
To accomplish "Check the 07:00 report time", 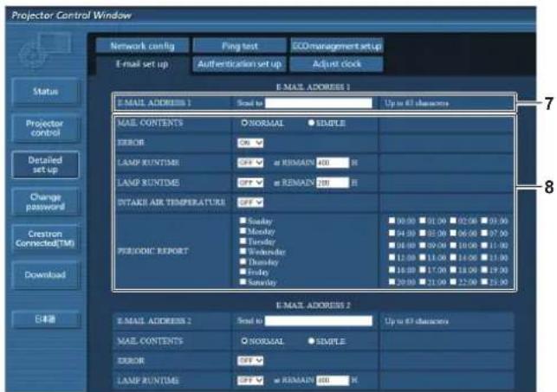I will click(x=484, y=233).
